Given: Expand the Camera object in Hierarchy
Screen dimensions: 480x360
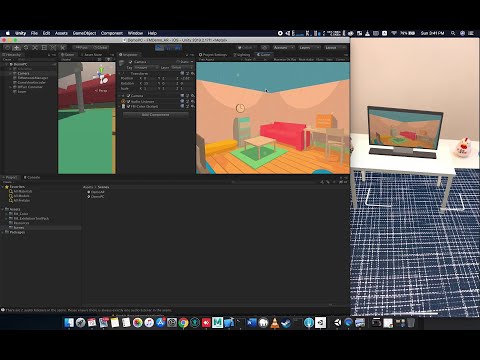Looking at the screenshot, I should (10, 73).
